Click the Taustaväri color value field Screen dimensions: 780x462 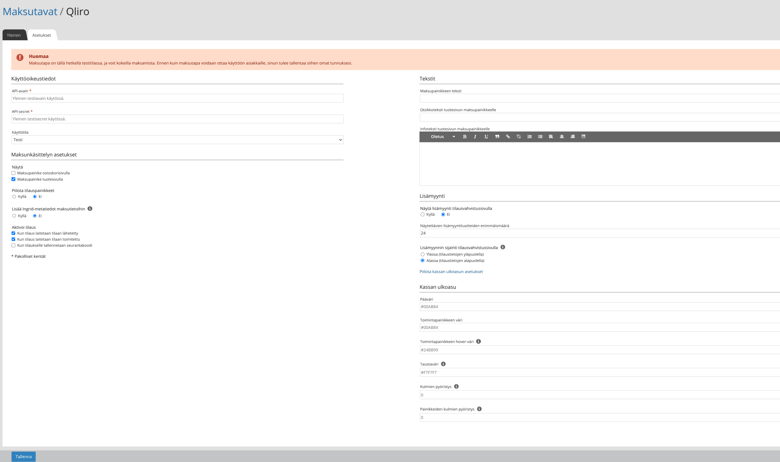(x=600, y=372)
